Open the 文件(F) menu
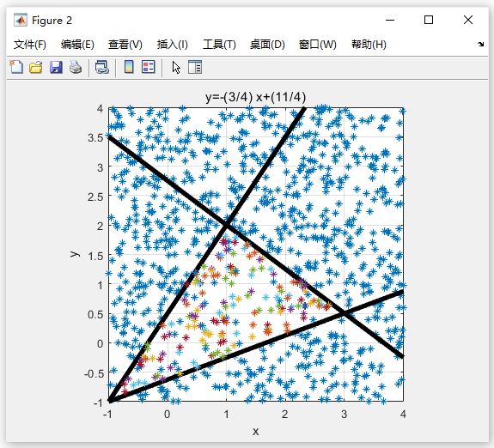 [29, 45]
